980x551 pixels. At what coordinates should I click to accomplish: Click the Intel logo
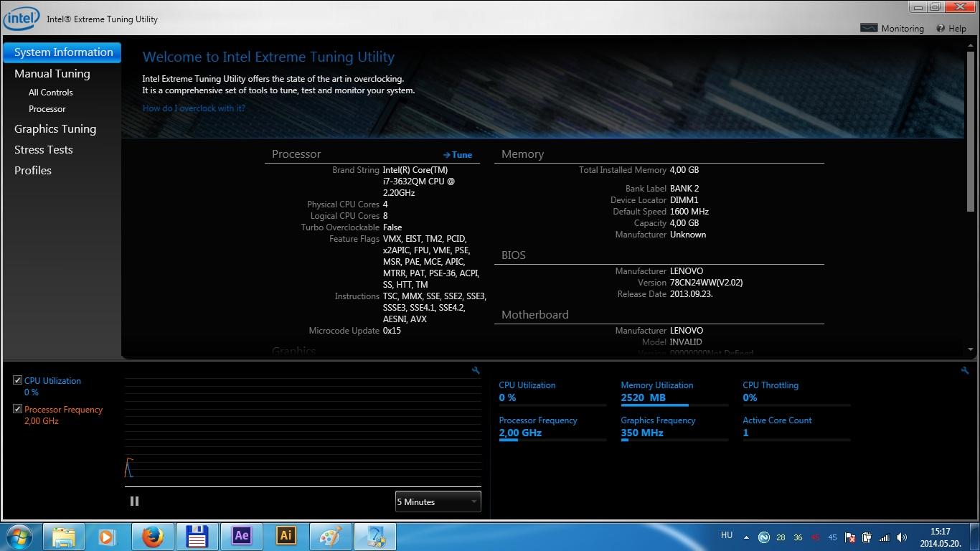(x=21, y=18)
